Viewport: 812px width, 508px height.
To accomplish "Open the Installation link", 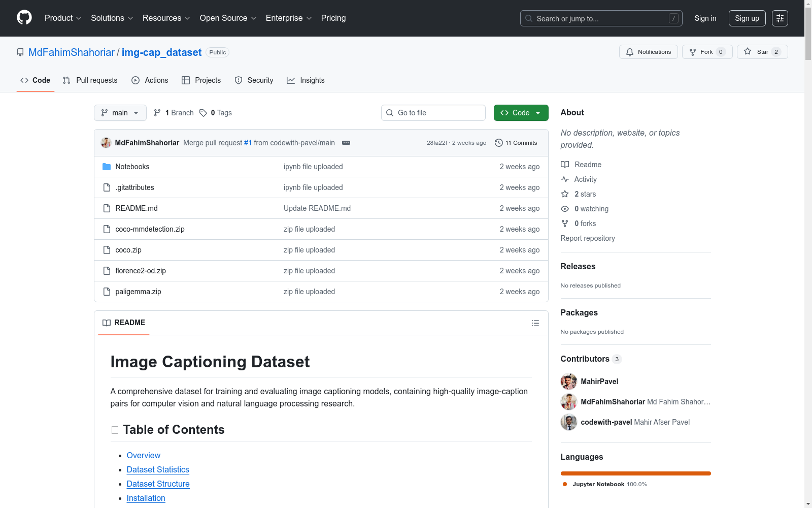I will coord(146,498).
